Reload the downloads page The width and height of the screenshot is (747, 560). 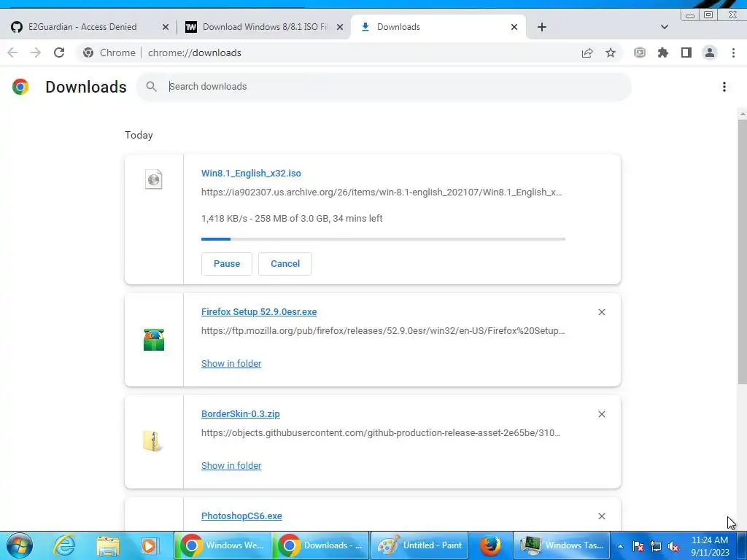58,52
